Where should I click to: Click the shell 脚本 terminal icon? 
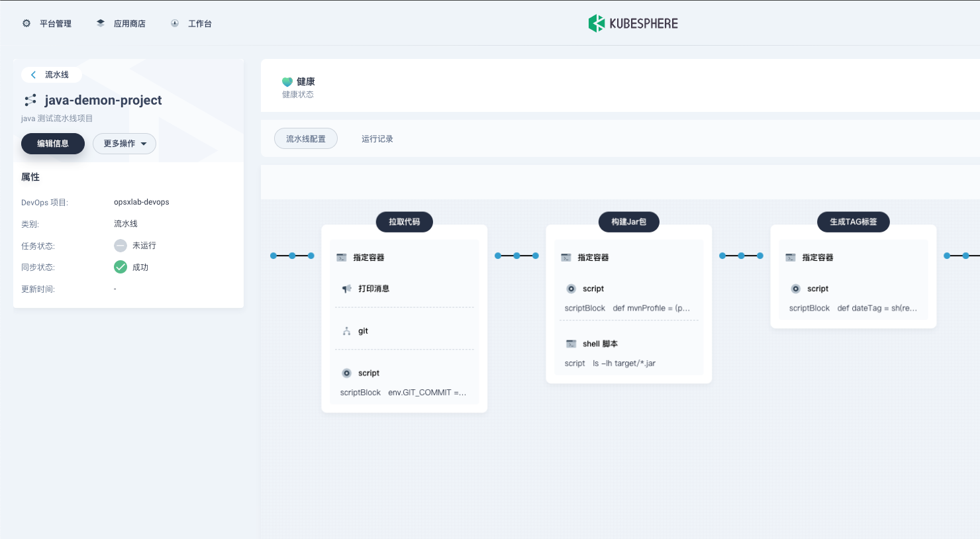pyautogui.click(x=571, y=344)
